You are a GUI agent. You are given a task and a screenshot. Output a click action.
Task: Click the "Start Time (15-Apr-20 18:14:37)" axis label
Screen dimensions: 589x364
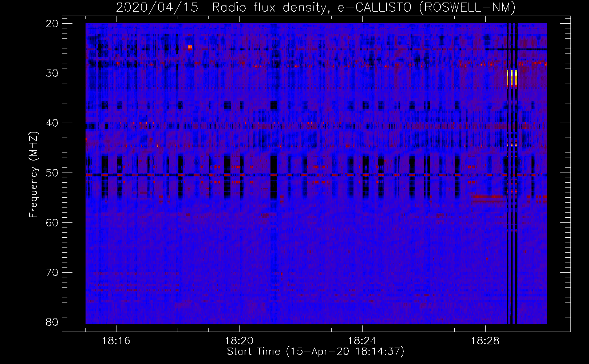(x=316, y=352)
